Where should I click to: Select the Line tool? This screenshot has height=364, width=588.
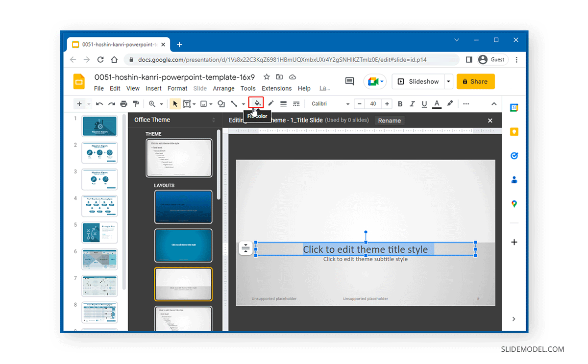[234, 104]
